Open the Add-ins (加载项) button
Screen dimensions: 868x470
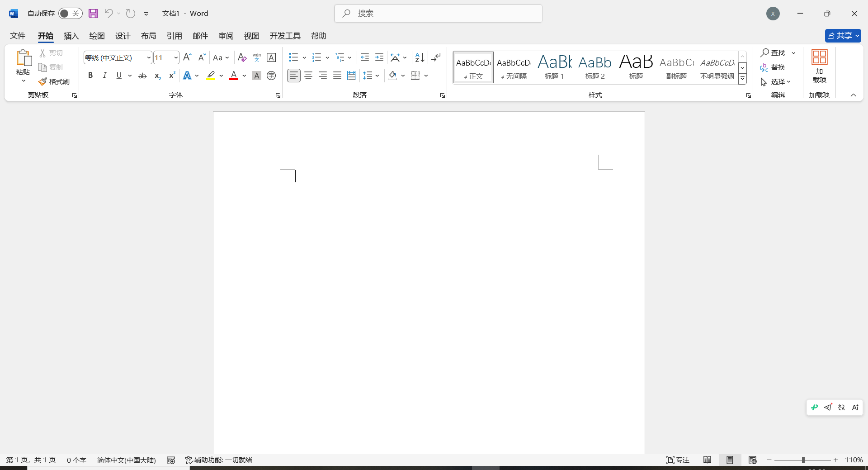coord(820,66)
